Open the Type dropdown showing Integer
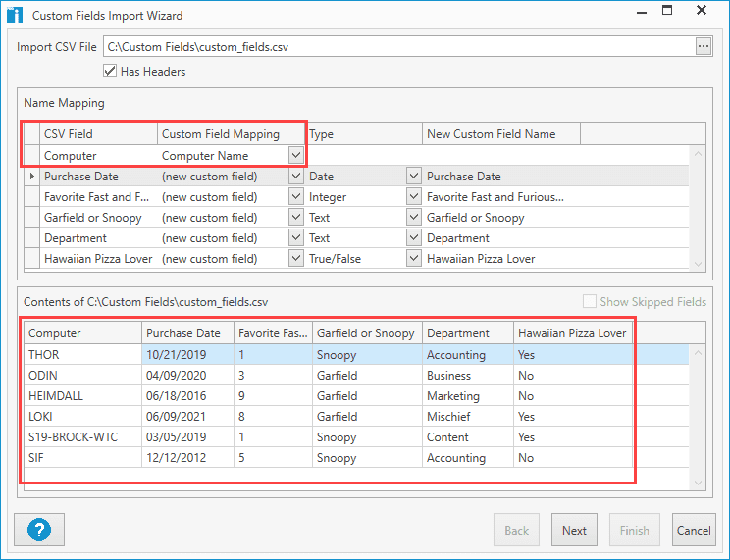Viewport: 730px width, 560px height. click(413, 196)
